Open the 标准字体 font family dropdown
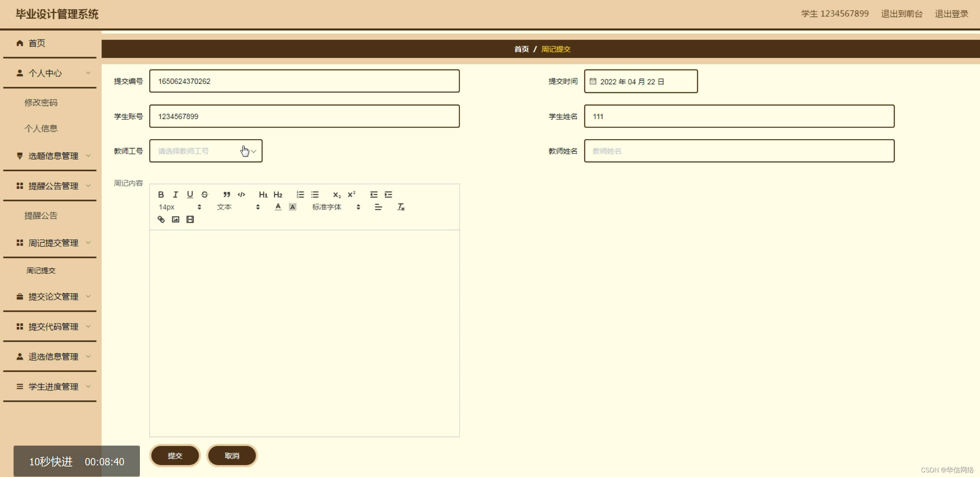This screenshot has height=477, width=980. click(336, 207)
